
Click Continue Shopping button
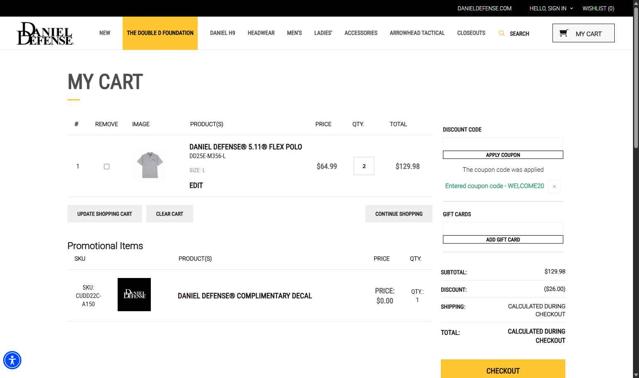[399, 214]
